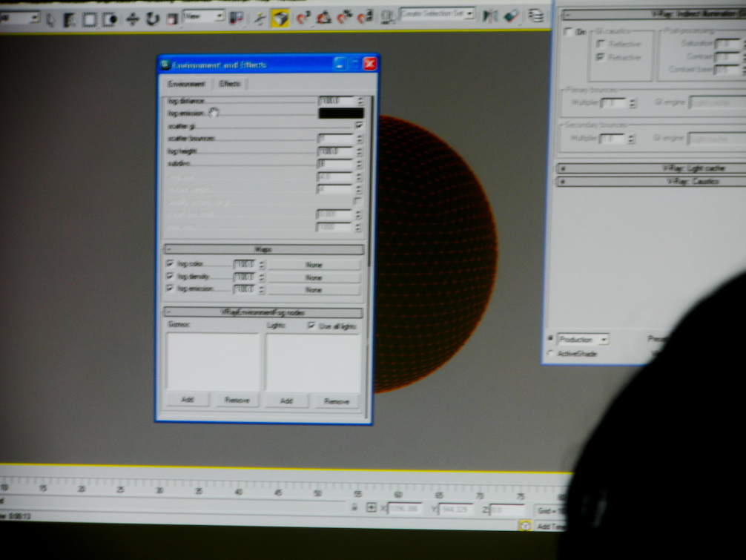Uncheck the fog emission map checkbox
This screenshot has height=560, width=746.
170,289
